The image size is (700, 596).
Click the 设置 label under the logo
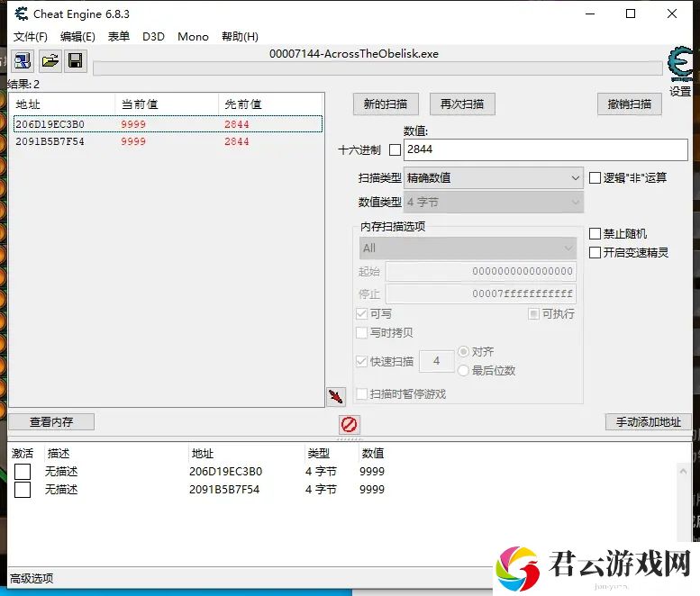tap(680, 92)
